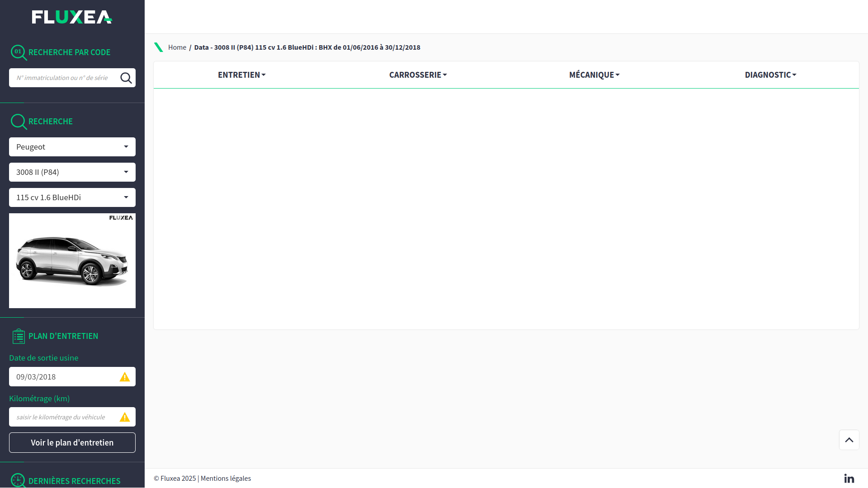The height and width of the screenshot is (488, 868).
Task: Open the Mentions légales link
Action: pyautogui.click(x=226, y=479)
